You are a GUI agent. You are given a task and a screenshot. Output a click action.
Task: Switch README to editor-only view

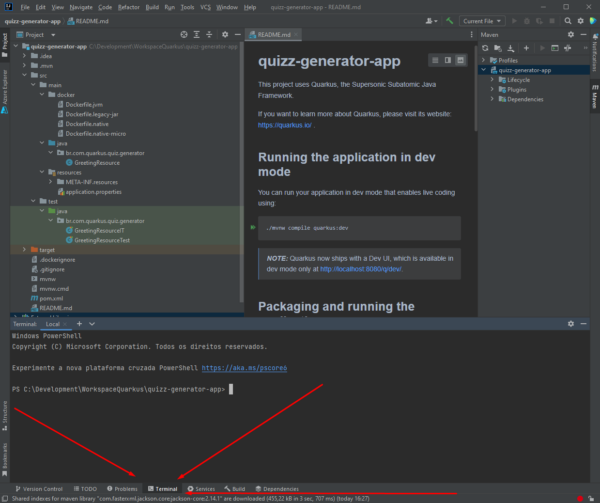(435, 60)
